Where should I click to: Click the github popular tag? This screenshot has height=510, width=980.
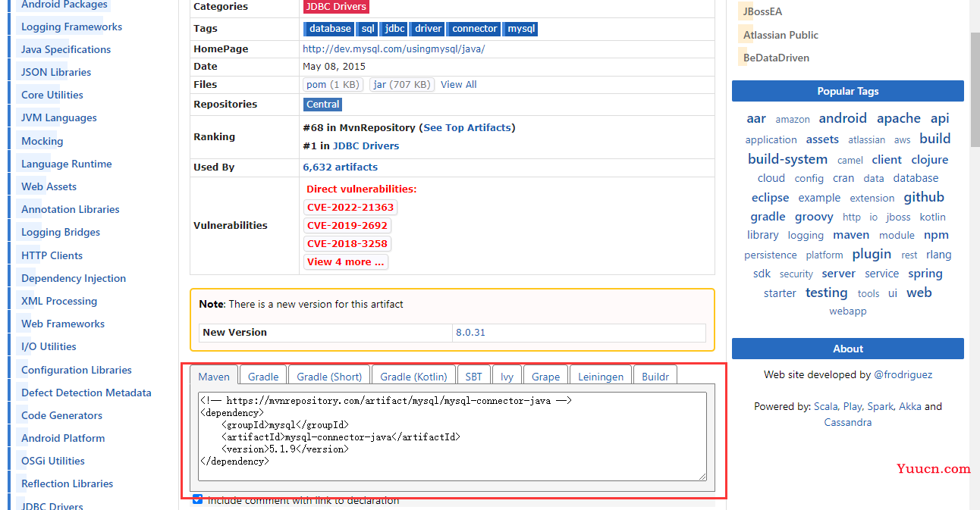924,197
